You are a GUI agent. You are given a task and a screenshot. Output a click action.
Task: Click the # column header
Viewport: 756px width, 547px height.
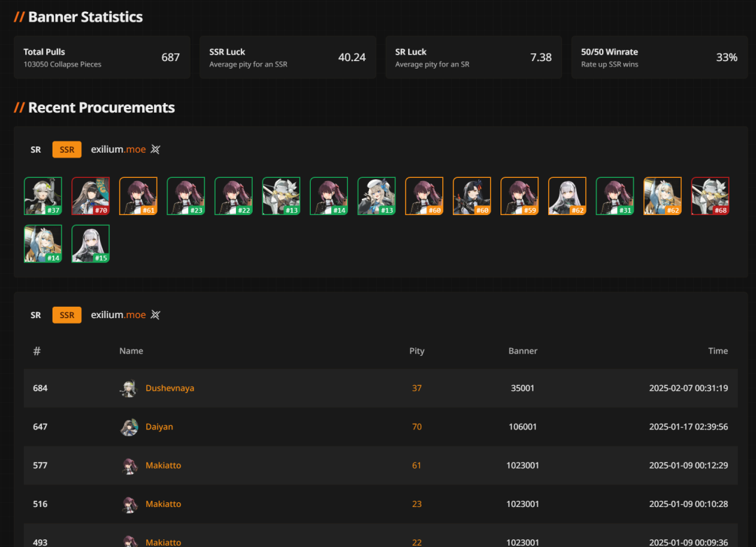36,351
